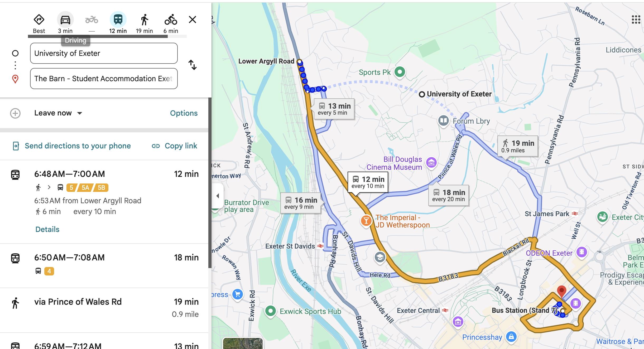This screenshot has height=349, width=644.
Task: Open Details for the 12 min route
Action: pos(47,229)
